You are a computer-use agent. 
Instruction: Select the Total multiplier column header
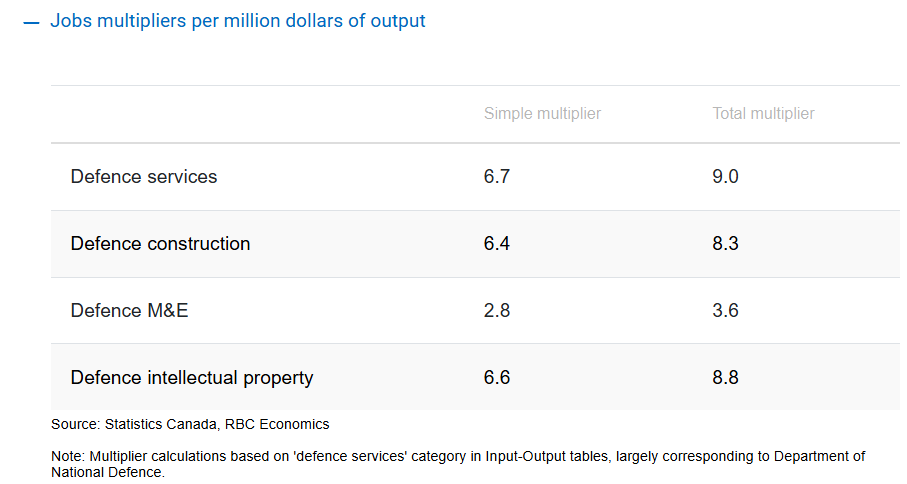pyautogui.click(x=763, y=114)
